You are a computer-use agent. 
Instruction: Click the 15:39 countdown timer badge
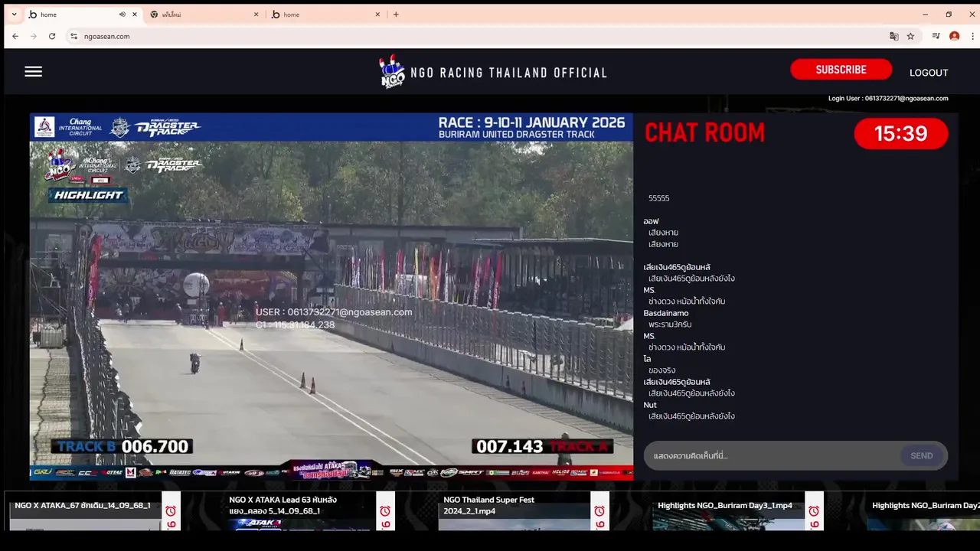click(900, 134)
